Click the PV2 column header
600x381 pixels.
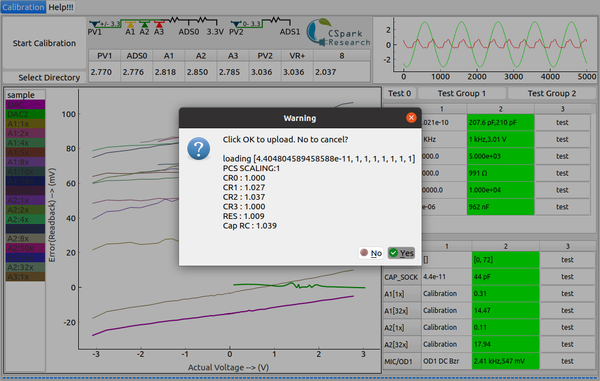(x=265, y=55)
